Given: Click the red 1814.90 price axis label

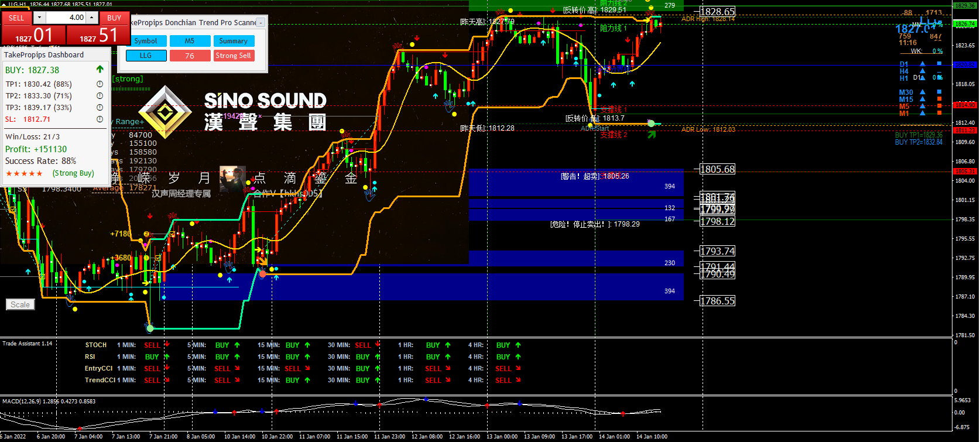Looking at the screenshot, I should [x=965, y=105].
